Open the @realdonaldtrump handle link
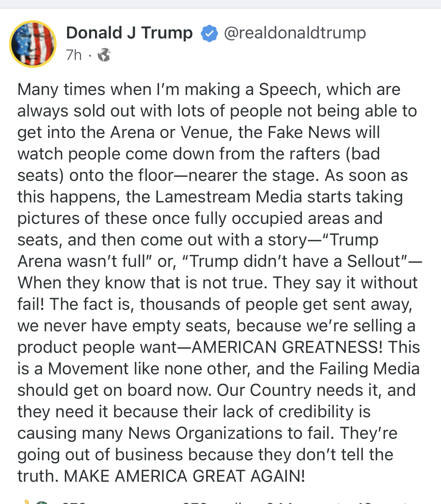The width and height of the screenshot is (441, 504). click(295, 33)
